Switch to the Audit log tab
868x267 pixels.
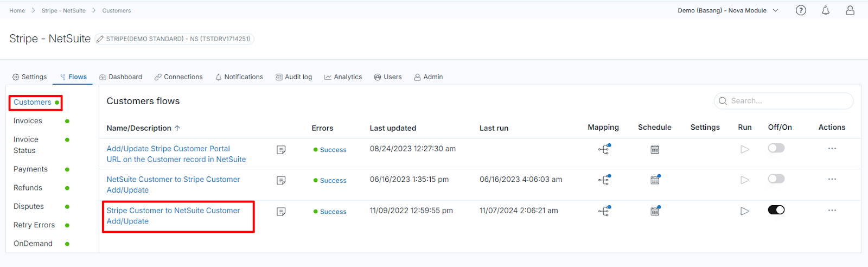(x=293, y=77)
